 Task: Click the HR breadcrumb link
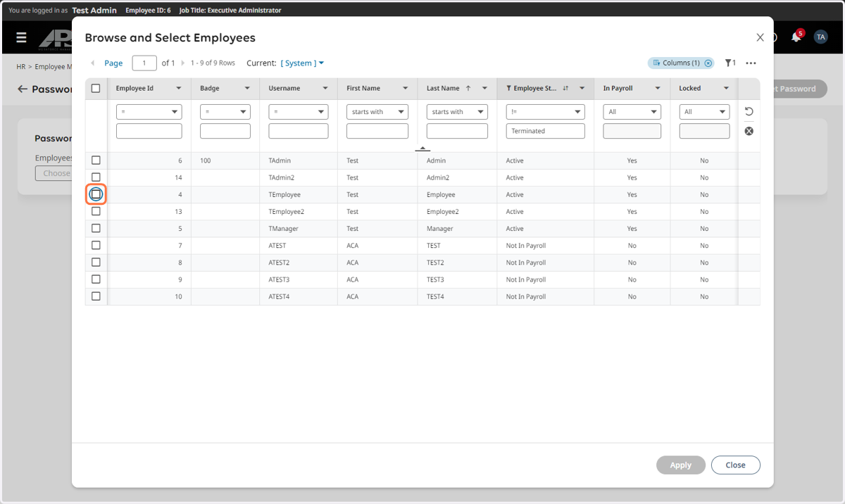pyautogui.click(x=21, y=67)
